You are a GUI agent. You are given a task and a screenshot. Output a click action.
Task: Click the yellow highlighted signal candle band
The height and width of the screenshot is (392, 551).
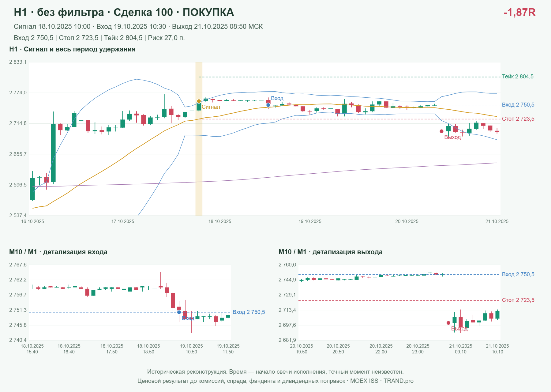[x=199, y=139]
